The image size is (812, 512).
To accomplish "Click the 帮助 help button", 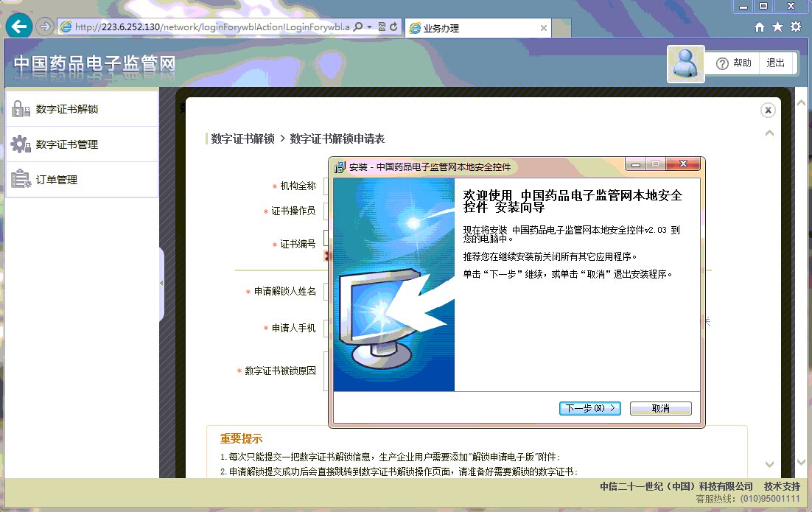I will (x=734, y=63).
